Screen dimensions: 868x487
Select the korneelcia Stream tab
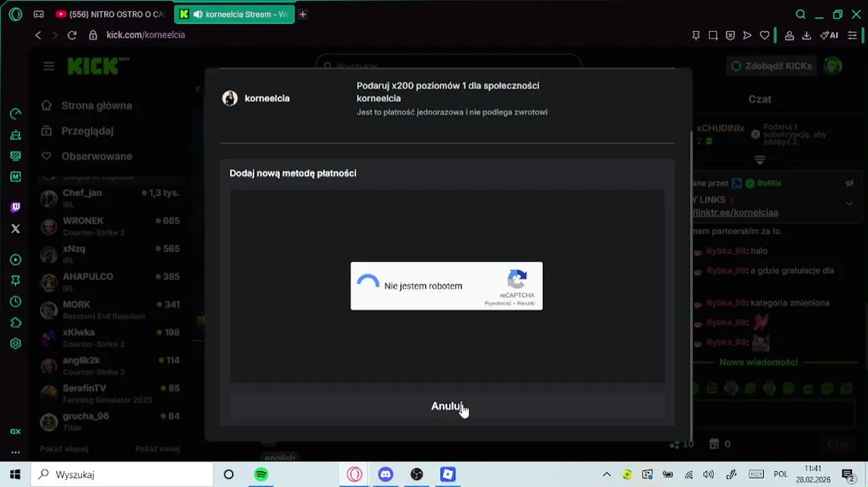(233, 14)
